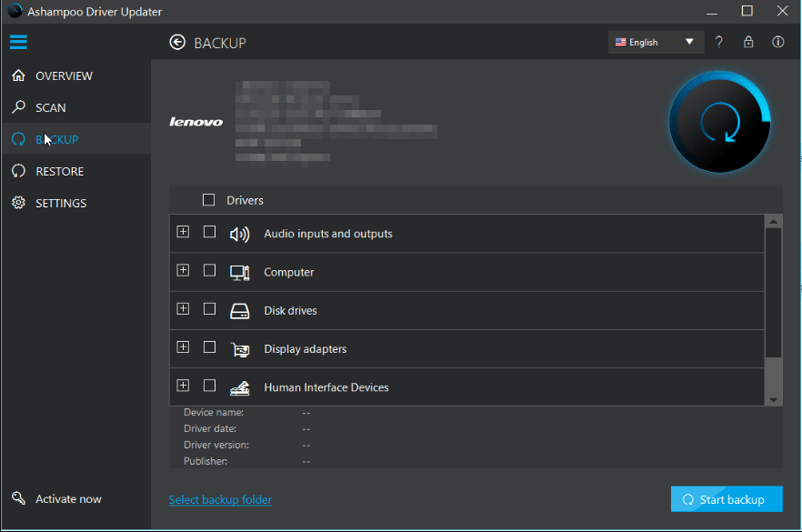
Task: Click the driver list scrollbar down arrow
Action: coord(773,399)
